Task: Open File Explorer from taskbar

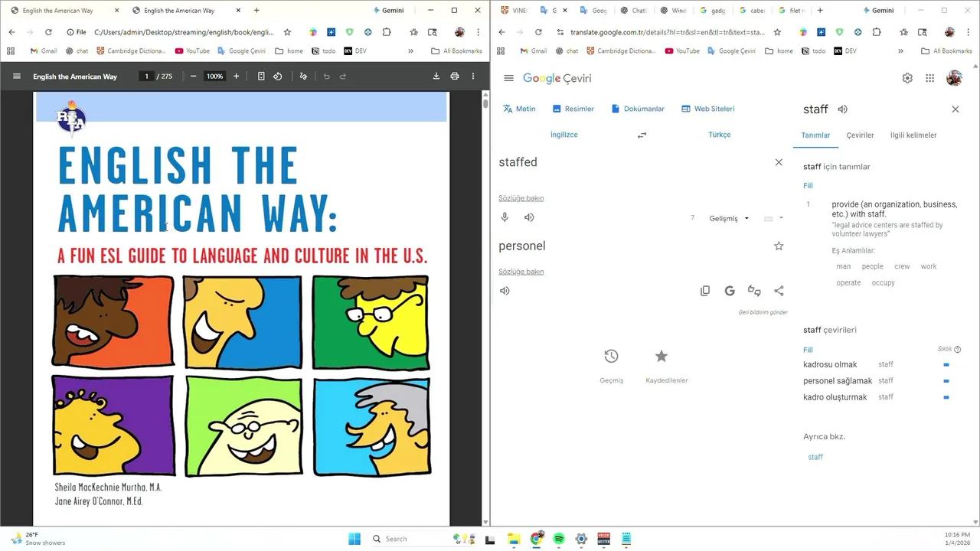Action: [x=514, y=539]
